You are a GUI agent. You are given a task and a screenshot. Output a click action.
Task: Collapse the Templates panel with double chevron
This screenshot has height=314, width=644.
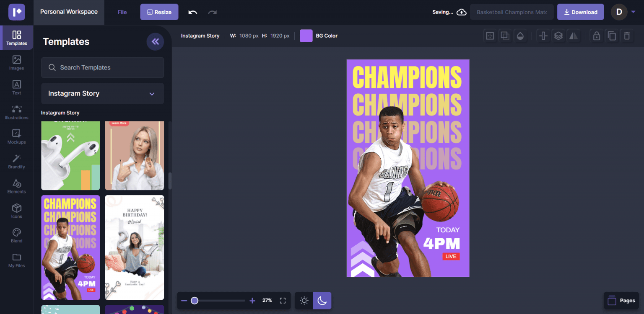[155, 41]
